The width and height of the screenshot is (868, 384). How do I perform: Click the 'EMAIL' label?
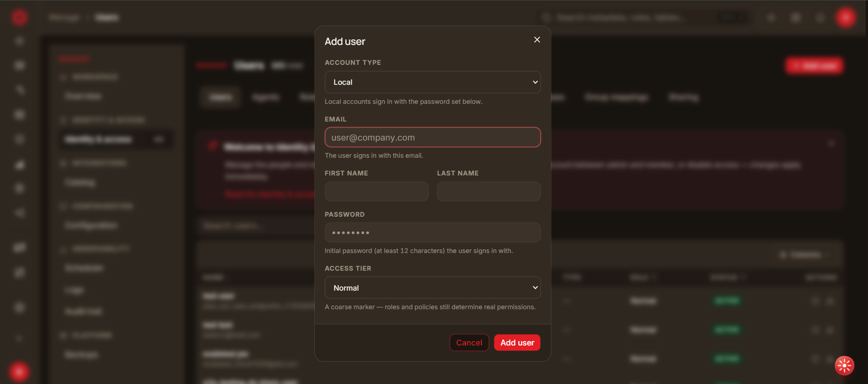[336, 119]
